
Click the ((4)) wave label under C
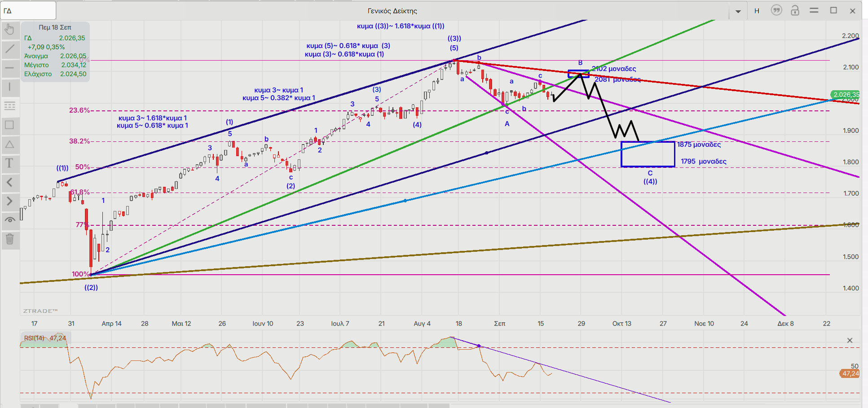pos(650,181)
